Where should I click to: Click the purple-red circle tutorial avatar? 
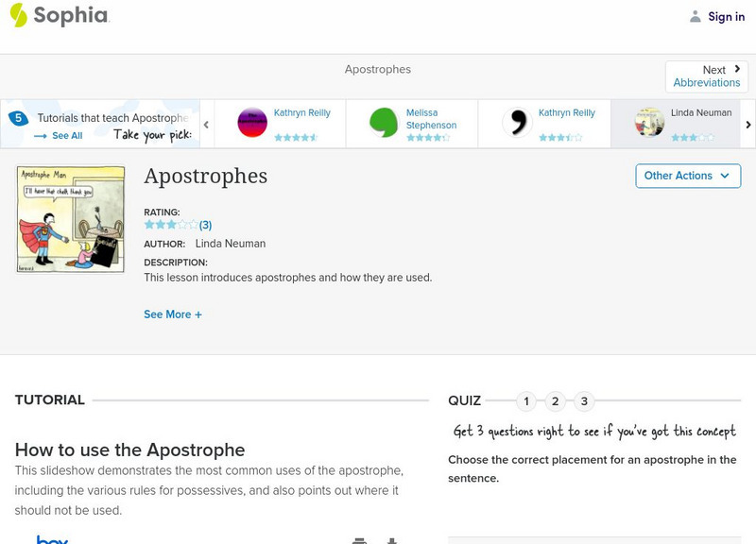click(252, 123)
